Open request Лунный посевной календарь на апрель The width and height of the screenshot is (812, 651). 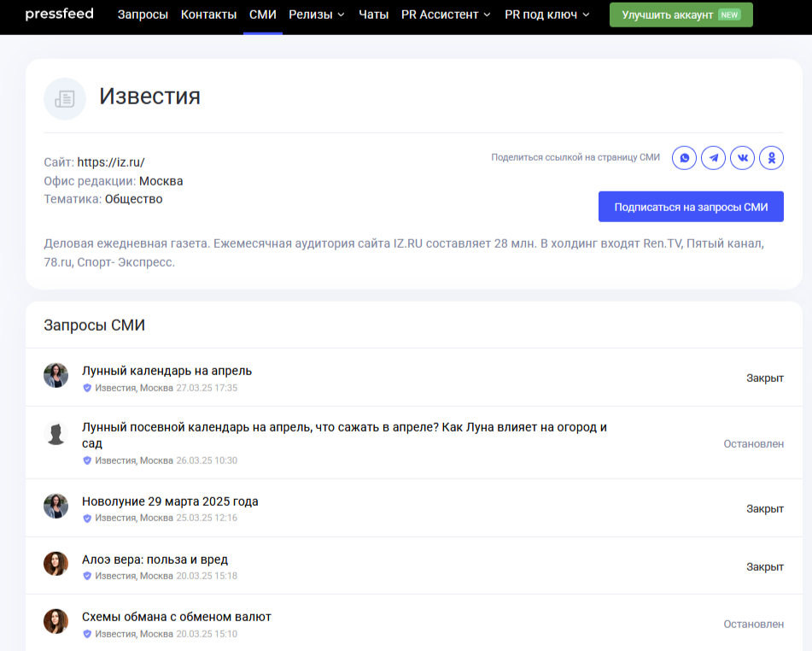click(344, 436)
